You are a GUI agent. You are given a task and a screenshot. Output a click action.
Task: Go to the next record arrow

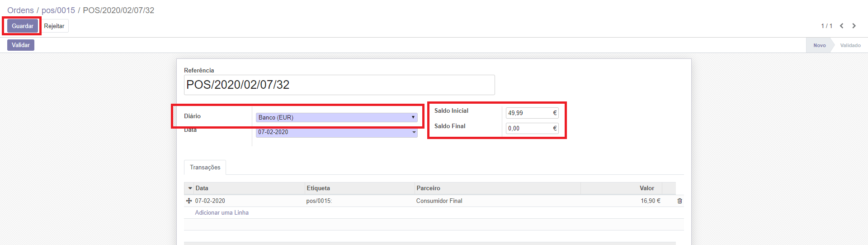[854, 26]
